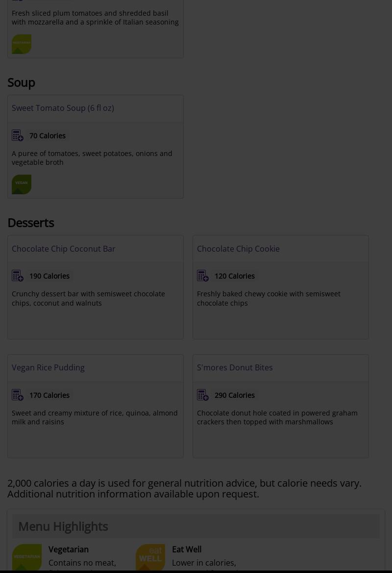Open the Sweet Tomato Soup (6 fl oz) link

coord(63,108)
